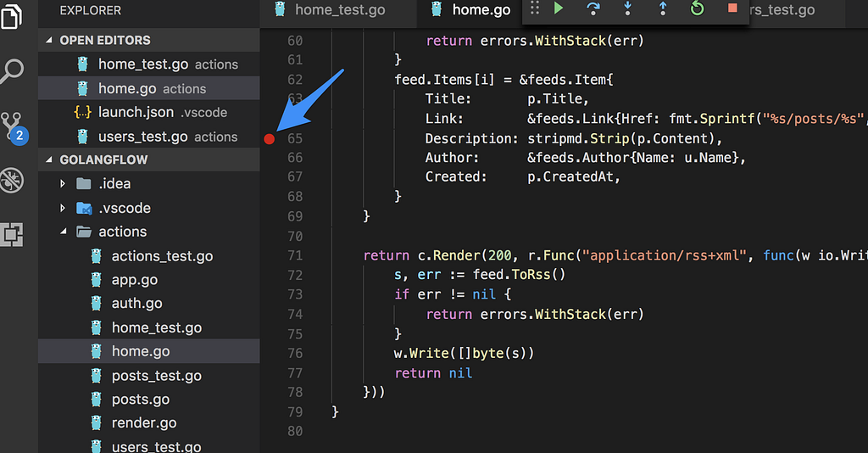Continue debugging with green play button
868x453 pixels.
click(x=559, y=8)
